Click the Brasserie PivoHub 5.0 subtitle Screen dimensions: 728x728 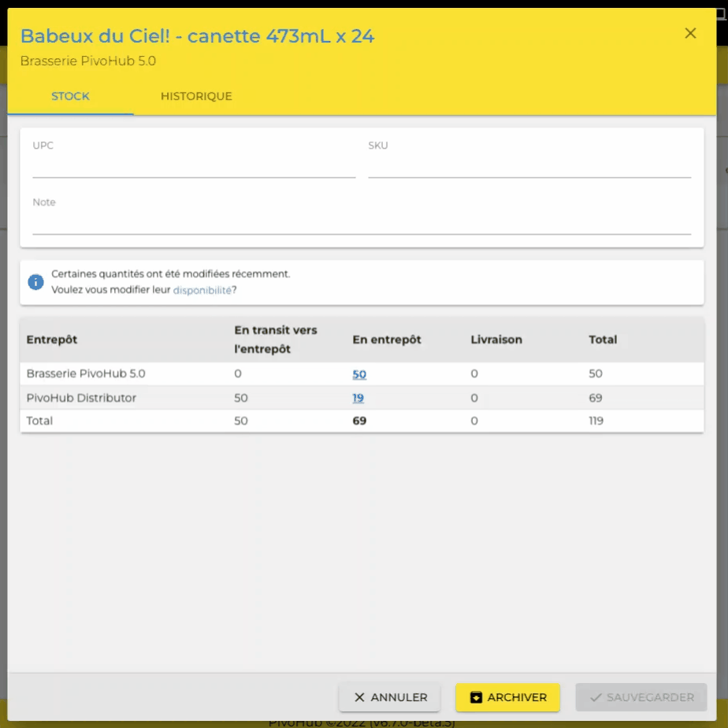[88, 61]
